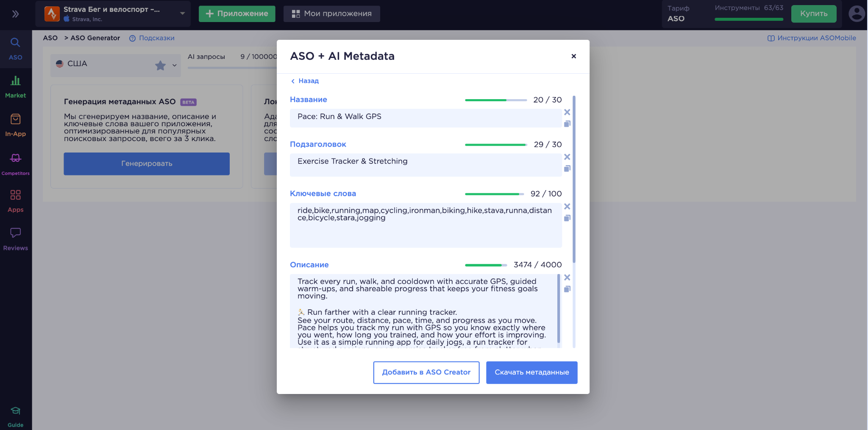Click the Ключевые слова text area
Image resolution: width=868 pixels, height=430 pixels.
pos(426,225)
